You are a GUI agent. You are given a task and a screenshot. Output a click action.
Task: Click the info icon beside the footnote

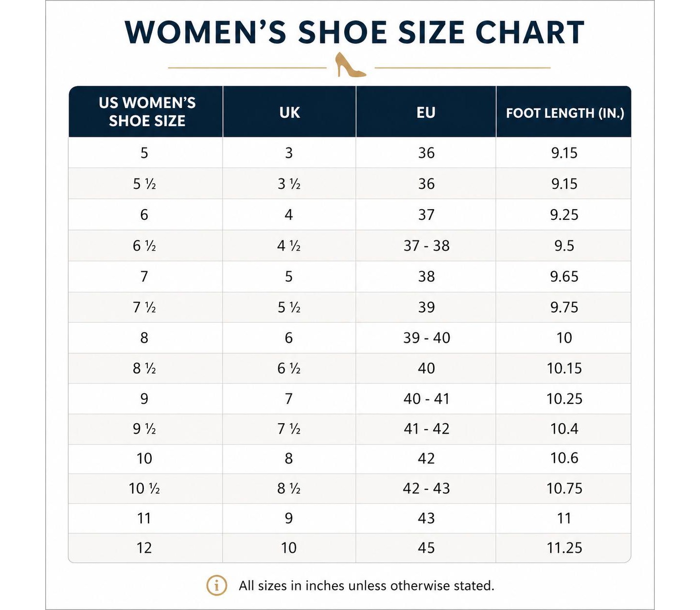217,585
